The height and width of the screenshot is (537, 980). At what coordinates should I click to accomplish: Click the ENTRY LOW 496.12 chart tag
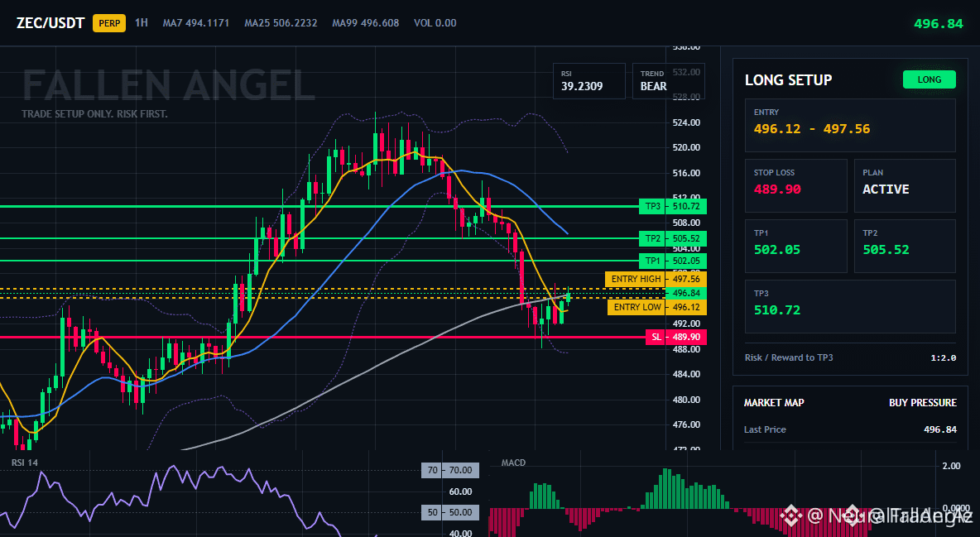(x=657, y=307)
